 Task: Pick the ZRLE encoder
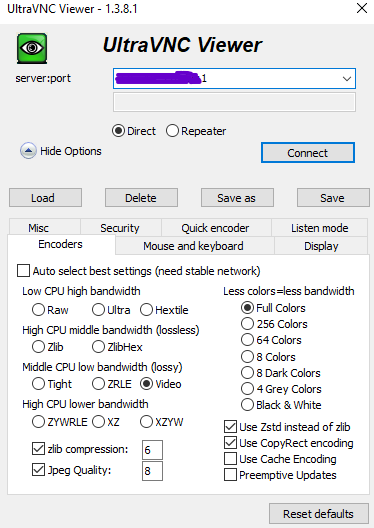pyautogui.click(x=98, y=384)
